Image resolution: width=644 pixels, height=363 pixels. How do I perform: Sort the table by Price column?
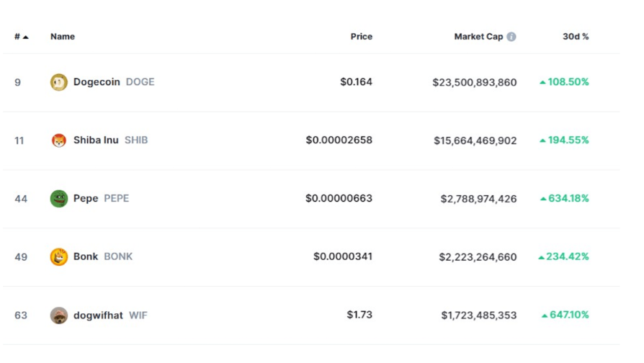[x=362, y=37]
